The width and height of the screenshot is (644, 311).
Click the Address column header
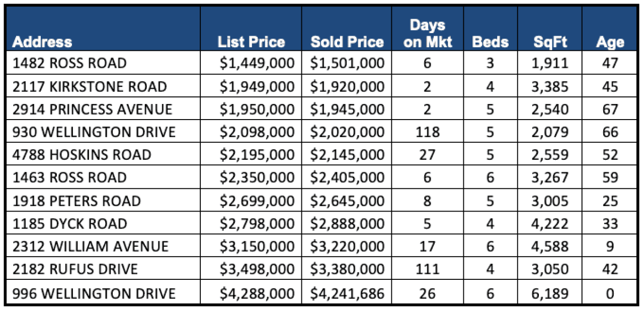pos(42,42)
